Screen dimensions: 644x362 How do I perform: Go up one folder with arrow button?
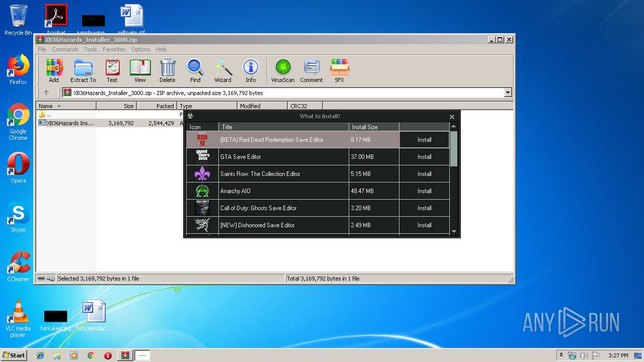click(46, 93)
